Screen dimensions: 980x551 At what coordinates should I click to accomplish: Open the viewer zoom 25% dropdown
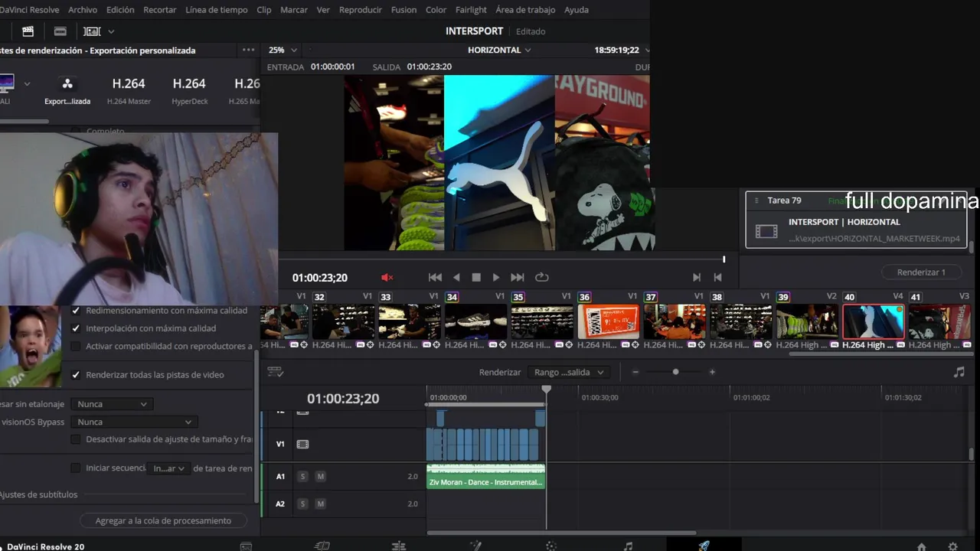pos(283,50)
